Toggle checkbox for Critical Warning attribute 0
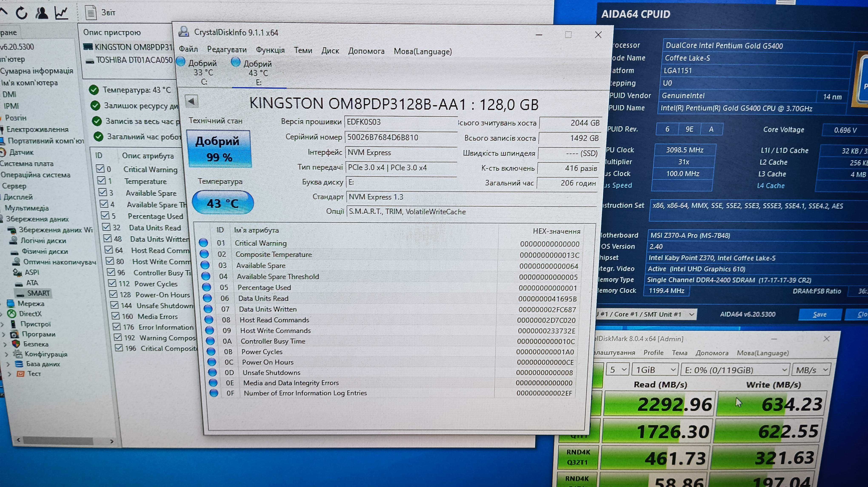The image size is (868, 487). (x=100, y=169)
